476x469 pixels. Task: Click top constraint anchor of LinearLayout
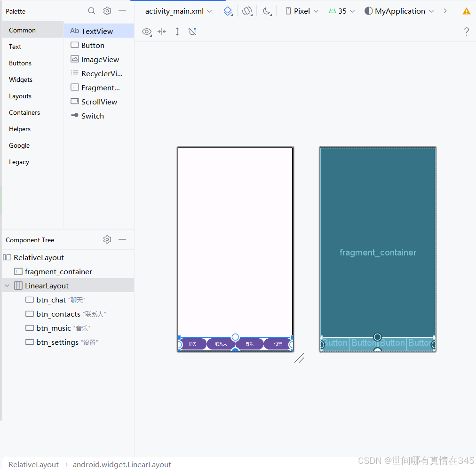235,337
